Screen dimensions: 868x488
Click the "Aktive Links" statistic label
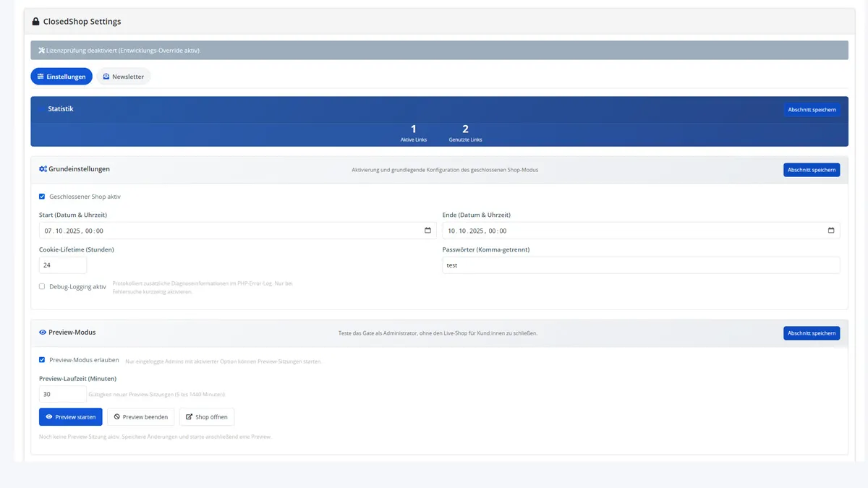(x=414, y=140)
